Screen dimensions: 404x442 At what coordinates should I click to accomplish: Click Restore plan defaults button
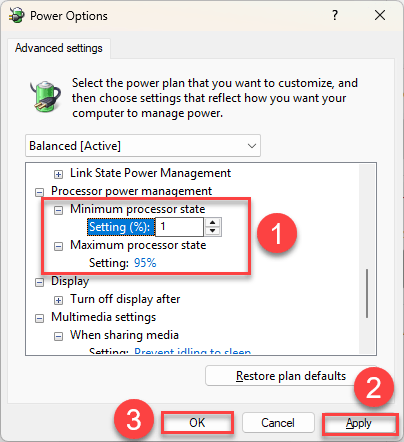point(291,376)
